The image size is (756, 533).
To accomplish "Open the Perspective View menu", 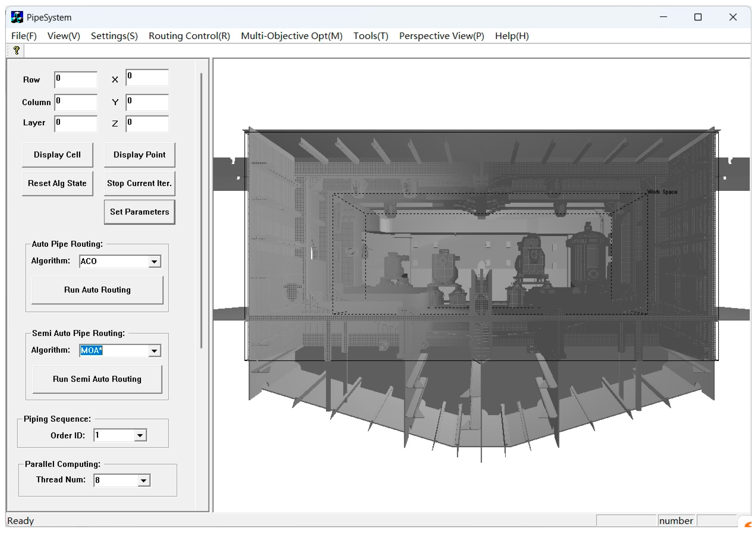I will coord(441,36).
